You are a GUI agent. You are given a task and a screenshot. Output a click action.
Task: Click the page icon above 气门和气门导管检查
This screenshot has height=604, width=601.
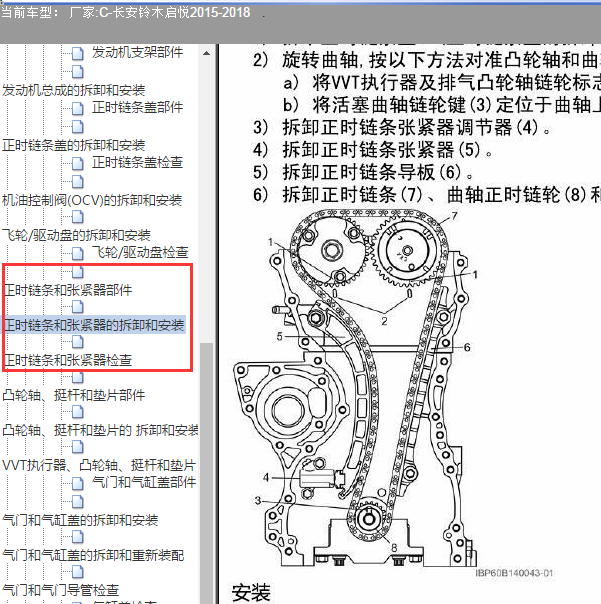click(x=77, y=571)
